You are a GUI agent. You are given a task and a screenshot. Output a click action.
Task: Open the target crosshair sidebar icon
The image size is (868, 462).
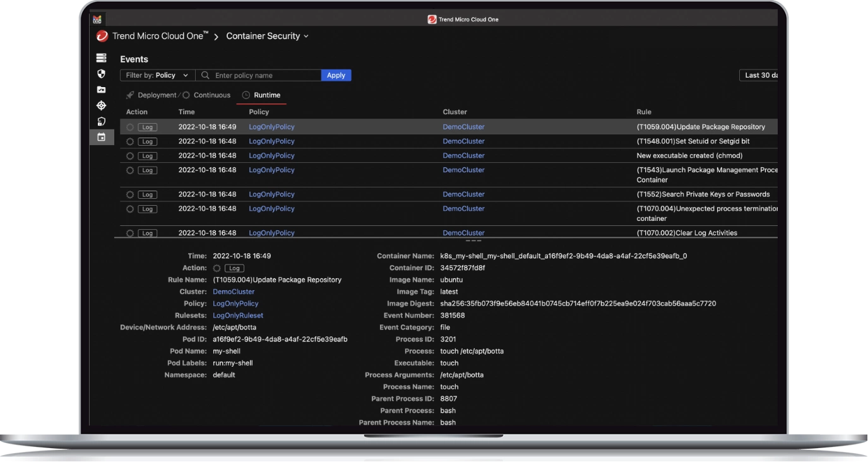pyautogui.click(x=101, y=105)
